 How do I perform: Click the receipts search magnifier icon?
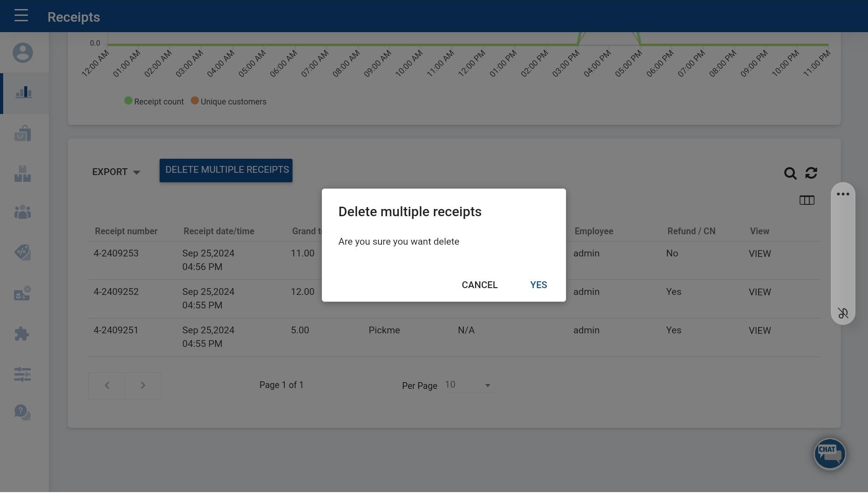point(790,174)
